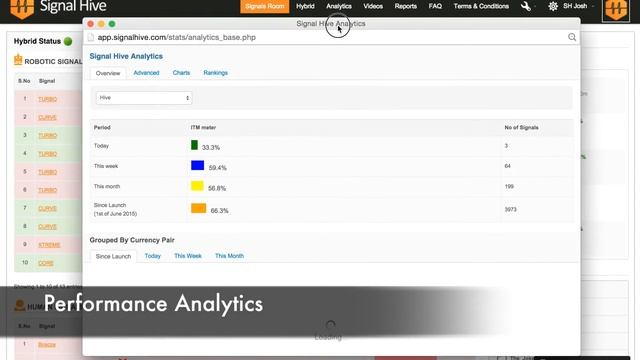This screenshot has height=360, width=640.
Task: Open Terms & Conditions page
Action: coord(481,6)
